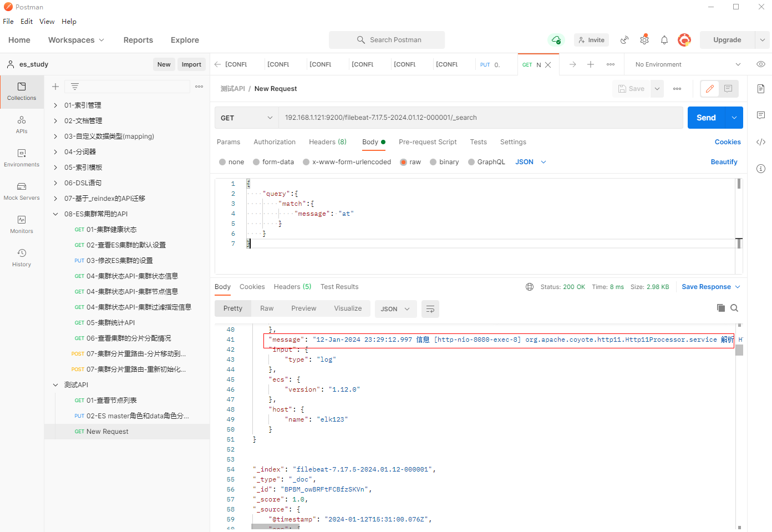Select the form-data body type
This screenshot has height=532, width=772.
tap(256, 162)
